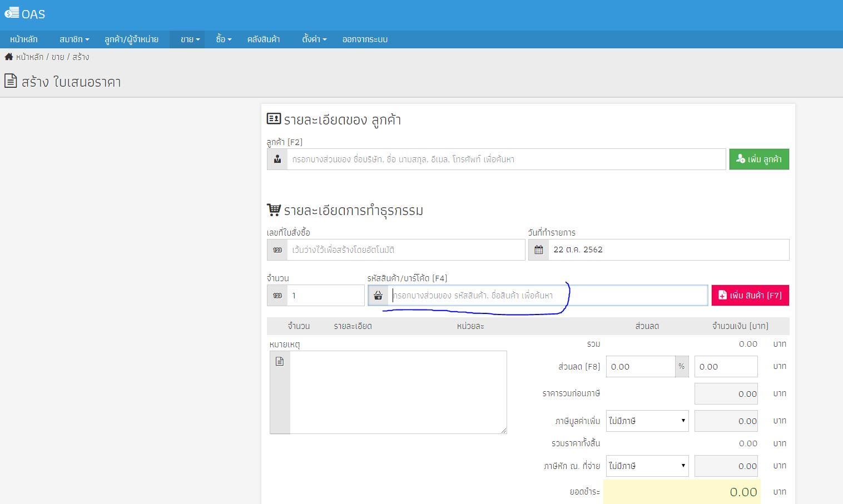Click the number icon beside เลขที่ใบสั่งซื้อ
This screenshot has width=843, height=504.
coord(277,250)
